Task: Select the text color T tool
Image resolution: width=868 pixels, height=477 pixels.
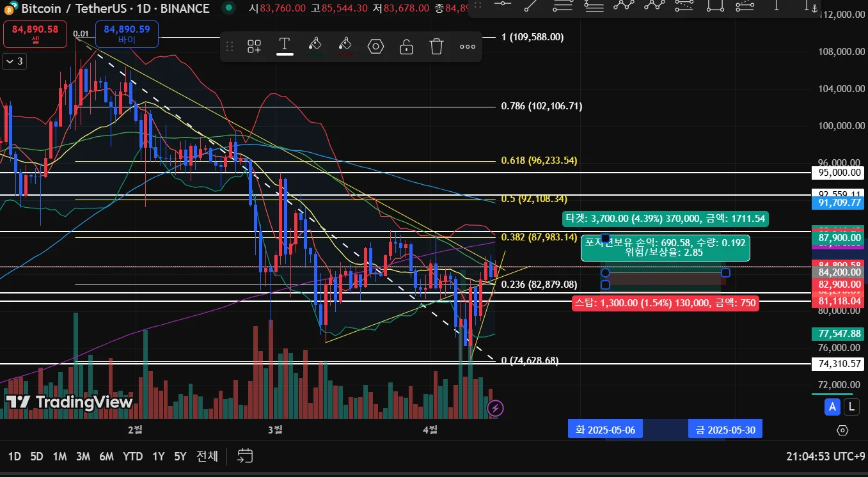Action: pyautogui.click(x=285, y=46)
